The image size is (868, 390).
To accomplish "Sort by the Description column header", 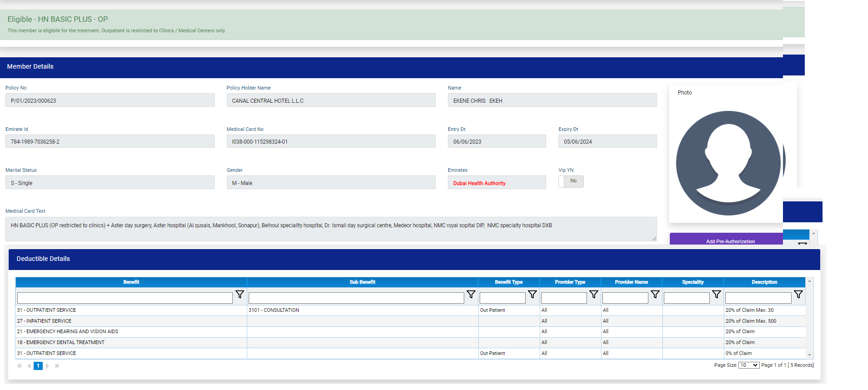I will pos(764,282).
